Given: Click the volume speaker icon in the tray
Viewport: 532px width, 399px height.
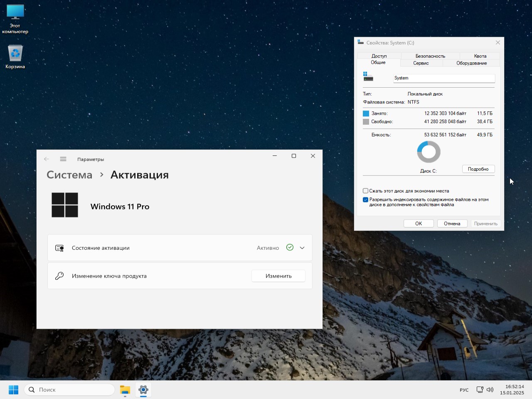Looking at the screenshot, I should click(490, 390).
